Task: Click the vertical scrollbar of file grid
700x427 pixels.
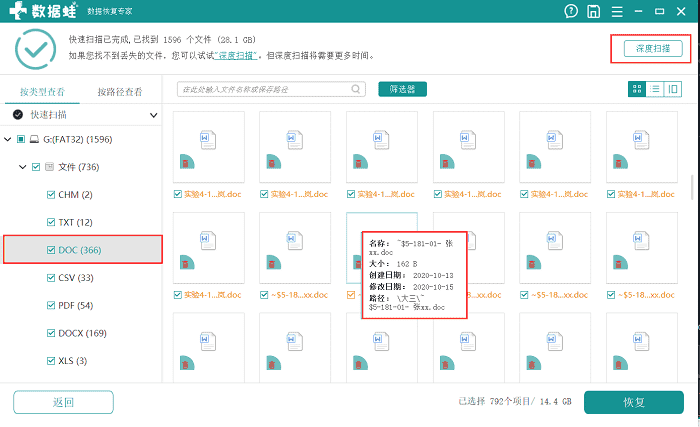Action: (692, 188)
